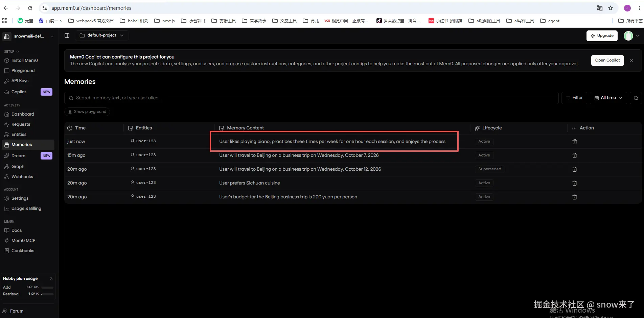The height and width of the screenshot is (318, 644).
Task: Delete the October 7 Beijing trip memory
Action: pos(574,155)
